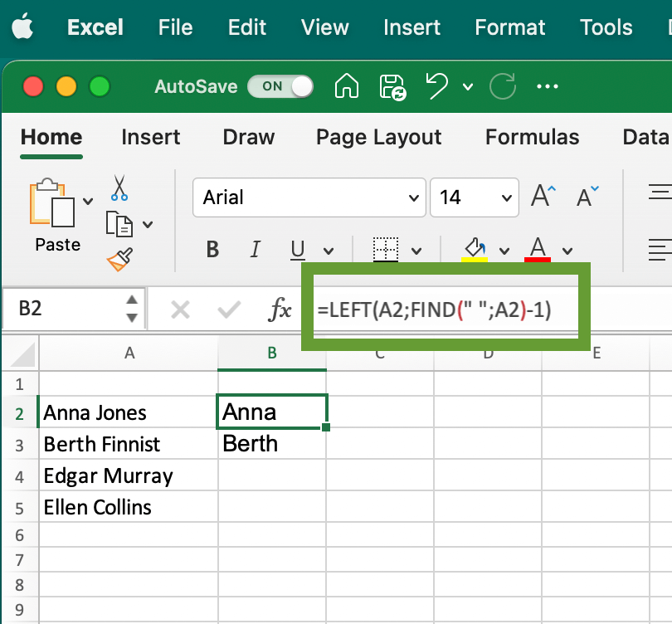This screenshot has height=624, width=672.
Task: Click the Decrease Font Size icon
Action: click(x=587, y=197)
